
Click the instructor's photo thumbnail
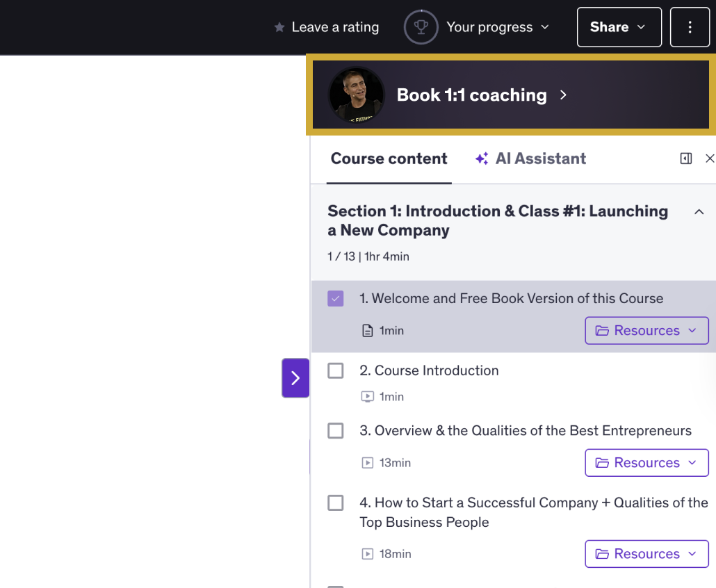pos(355,95)
